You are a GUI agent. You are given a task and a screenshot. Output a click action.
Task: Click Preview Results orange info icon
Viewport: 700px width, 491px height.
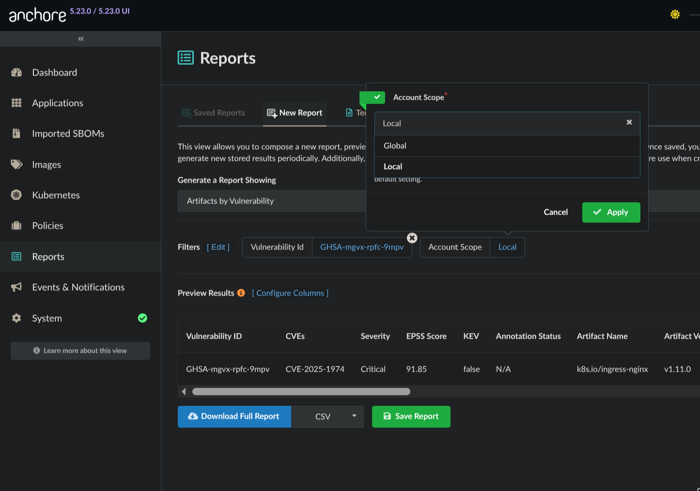pos(241,293)
